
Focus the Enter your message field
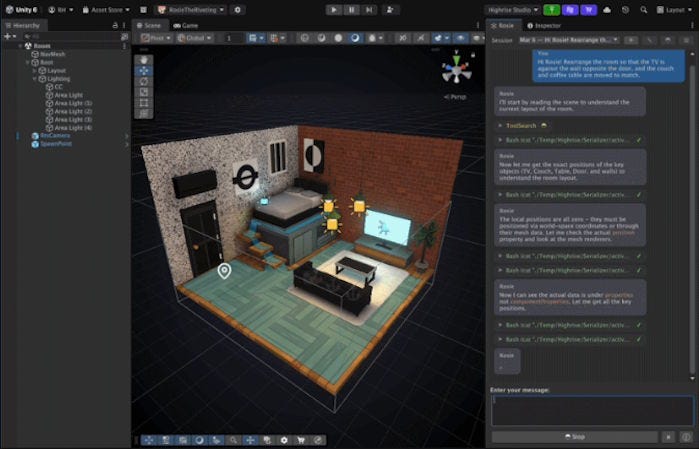(x=592, y=411)
